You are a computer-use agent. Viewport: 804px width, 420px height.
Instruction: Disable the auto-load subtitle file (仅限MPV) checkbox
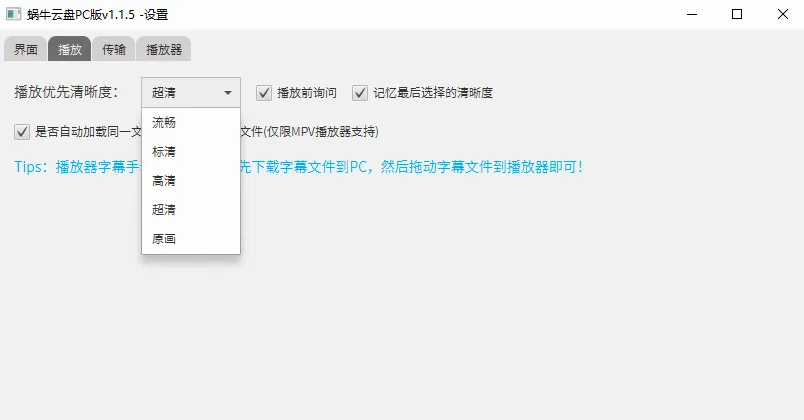coord(22,132)
